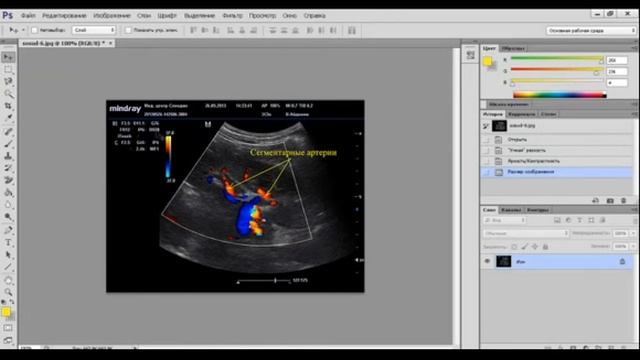Open Основная рабочая среда workspace dropdown

591,31
